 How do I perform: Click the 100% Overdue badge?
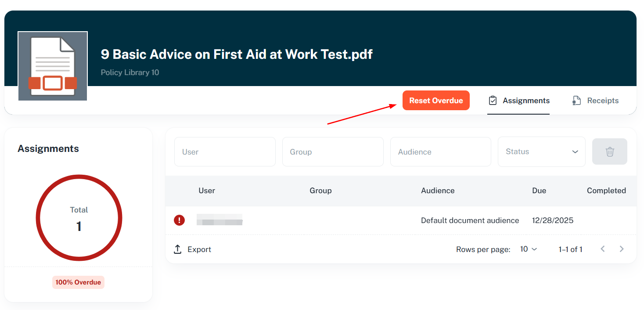78,282
